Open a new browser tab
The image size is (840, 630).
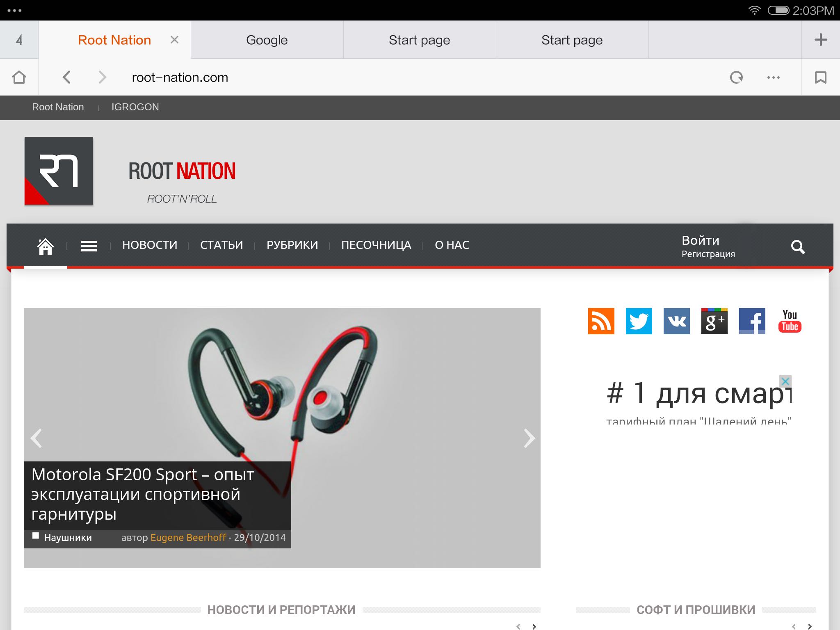click(x=821, y=40)
